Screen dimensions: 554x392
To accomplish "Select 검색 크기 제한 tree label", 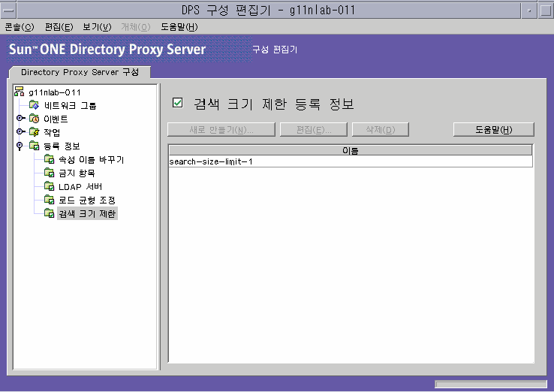I will tap(87, 213).
